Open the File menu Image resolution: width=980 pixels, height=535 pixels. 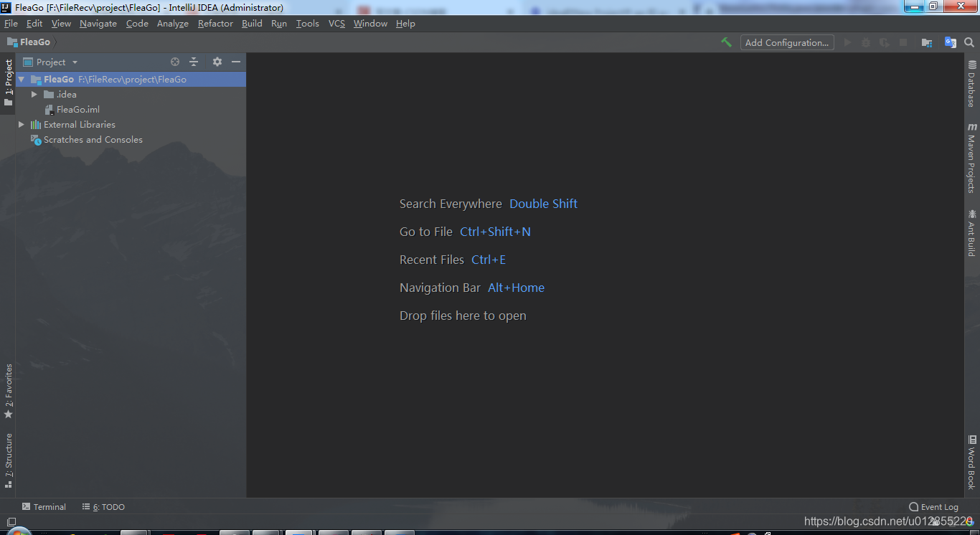pyautogui.click(x=11, y=24)
